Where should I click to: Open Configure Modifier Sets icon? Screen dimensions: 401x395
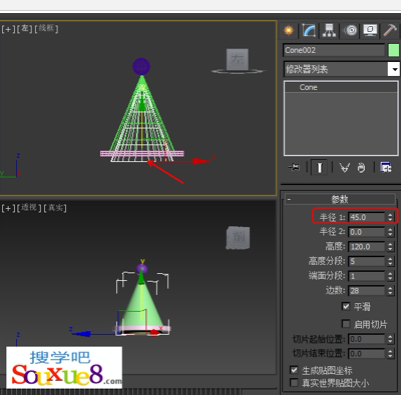point(386,167)
